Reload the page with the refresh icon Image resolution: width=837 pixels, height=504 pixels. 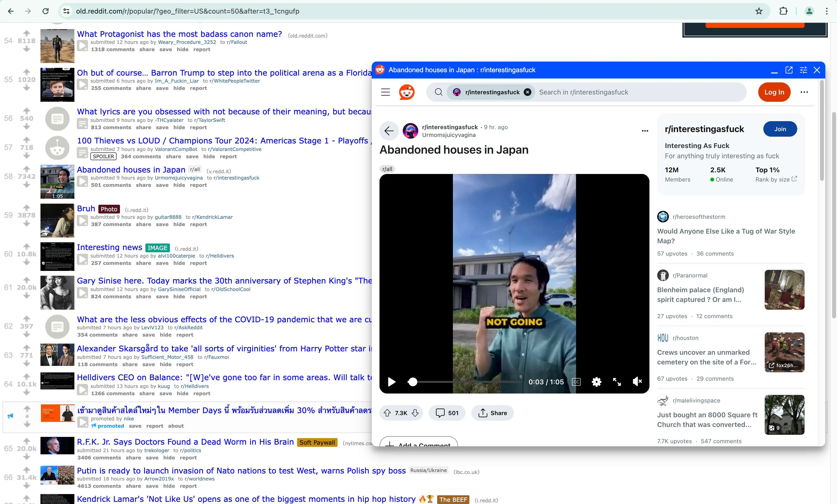point(46,11)
